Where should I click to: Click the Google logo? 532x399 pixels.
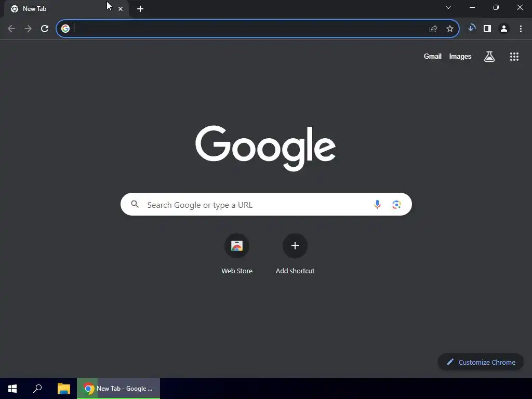click(x=265, y=148)
